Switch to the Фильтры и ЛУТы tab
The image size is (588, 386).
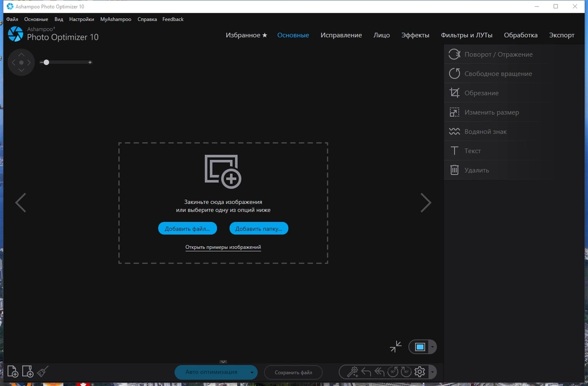[x=466, y=35]
